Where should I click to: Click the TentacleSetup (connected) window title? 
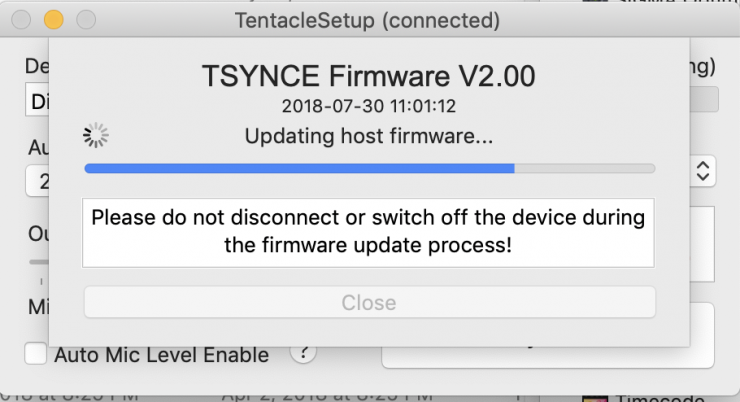(x=367, y=19)
